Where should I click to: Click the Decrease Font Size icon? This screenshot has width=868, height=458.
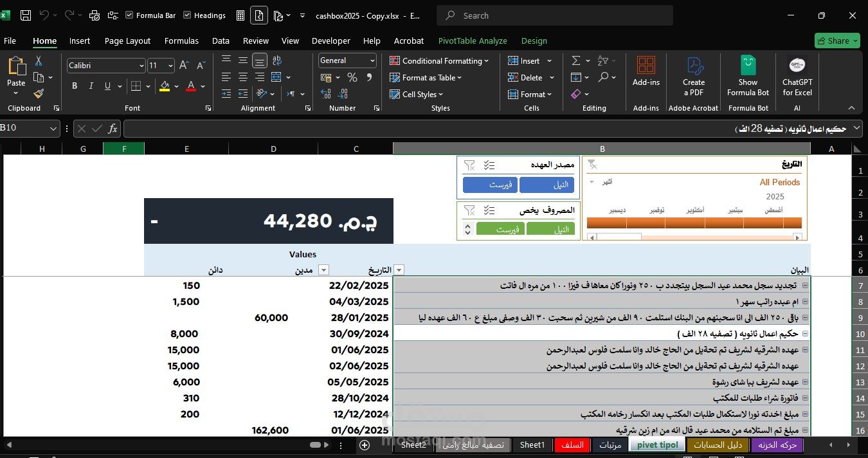point(201,65)
